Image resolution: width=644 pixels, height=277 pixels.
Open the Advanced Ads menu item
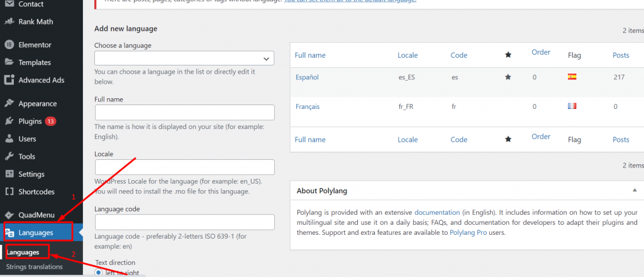coord(42,80)
